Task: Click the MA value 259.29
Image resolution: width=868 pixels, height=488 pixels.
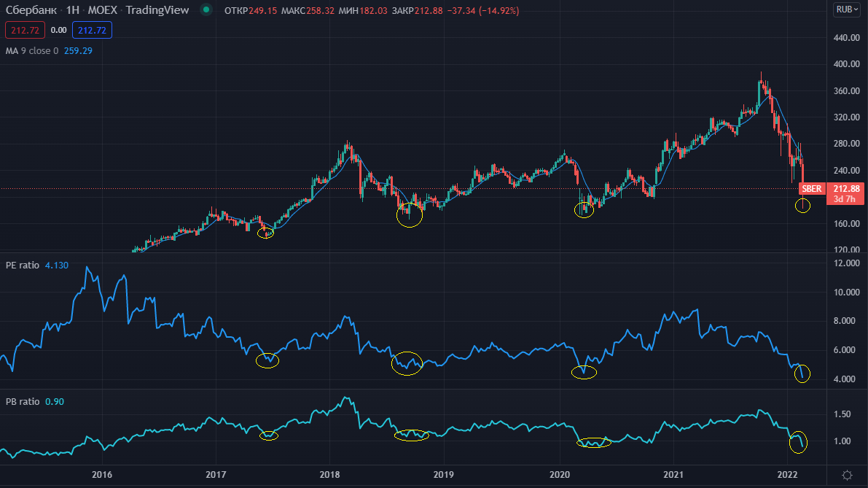Action: (x=78, y=50)
